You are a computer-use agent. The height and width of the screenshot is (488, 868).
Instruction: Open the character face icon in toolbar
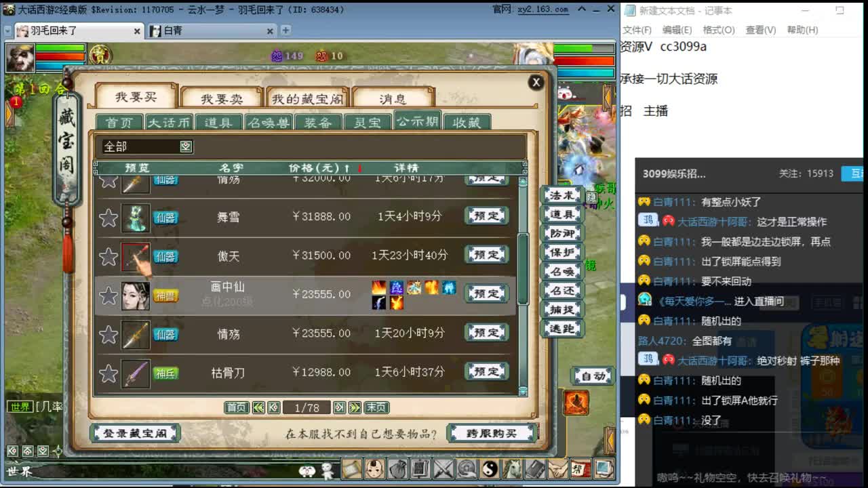point(374,468)
